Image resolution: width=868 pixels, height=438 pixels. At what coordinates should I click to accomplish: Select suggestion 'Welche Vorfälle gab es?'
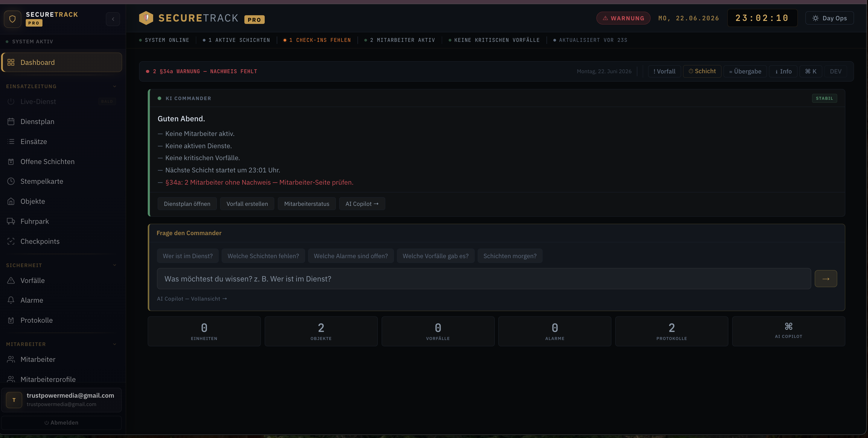click(436, 256)
